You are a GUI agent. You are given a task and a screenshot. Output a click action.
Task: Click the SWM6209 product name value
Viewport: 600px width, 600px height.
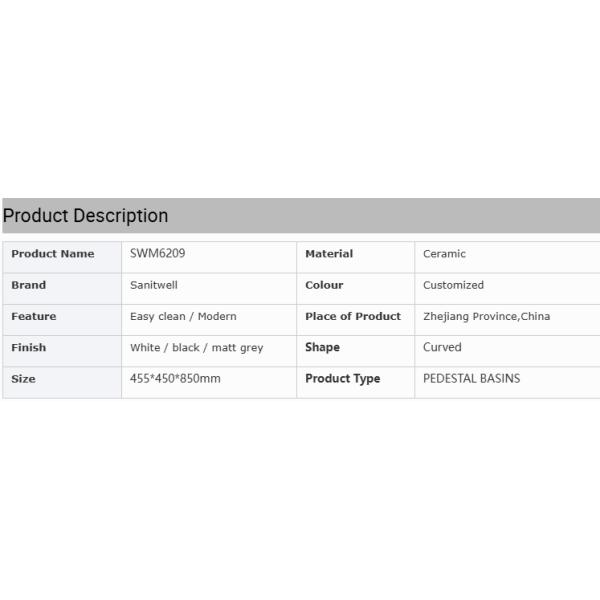(158, 254)
